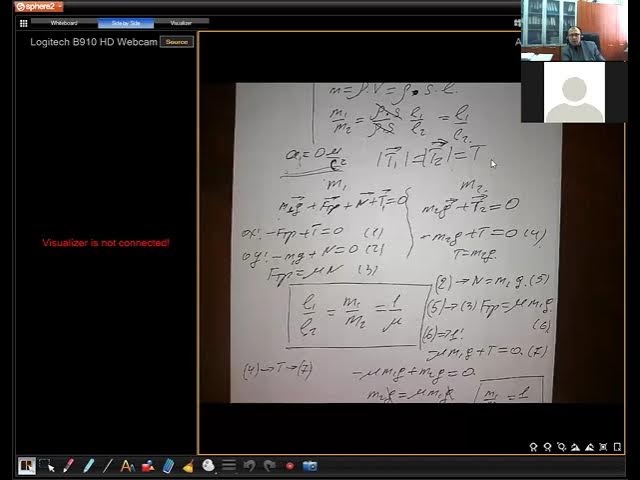Activate the text tool
Screen dimensions: 640x480
point(127,466)
